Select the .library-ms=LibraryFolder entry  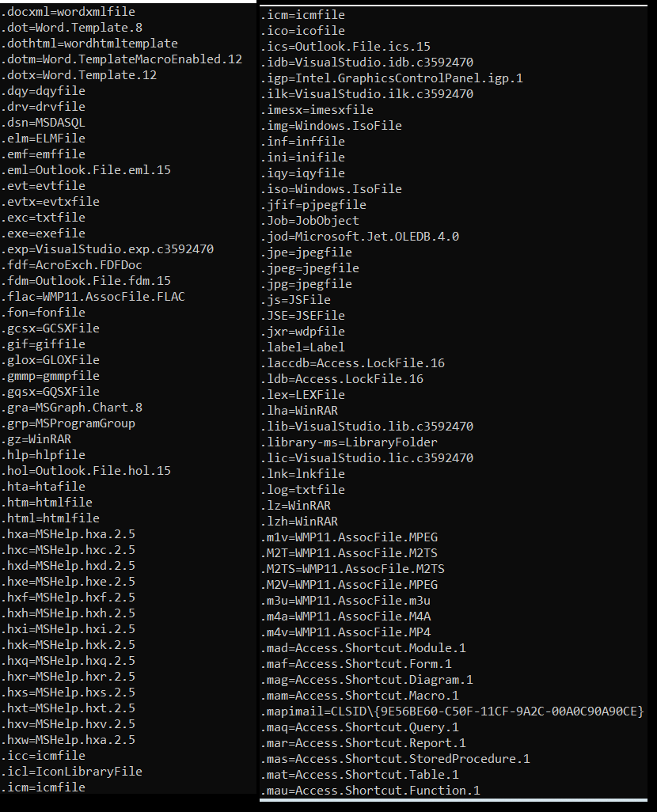point(349,442)
